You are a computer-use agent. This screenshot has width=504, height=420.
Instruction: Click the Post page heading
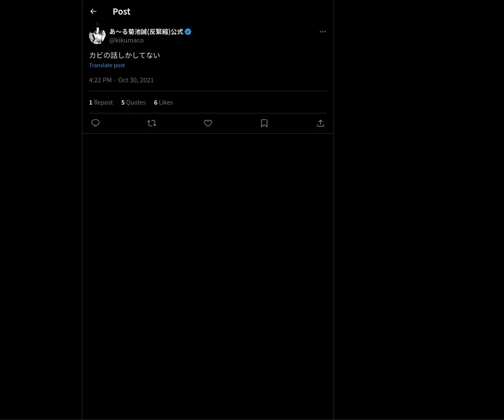coord(121,12)
